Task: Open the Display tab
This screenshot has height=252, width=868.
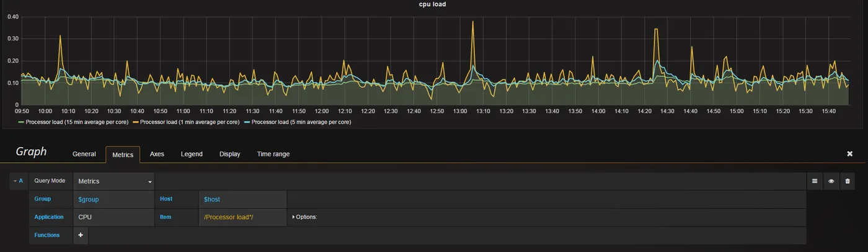Action: tap(229, 154)
